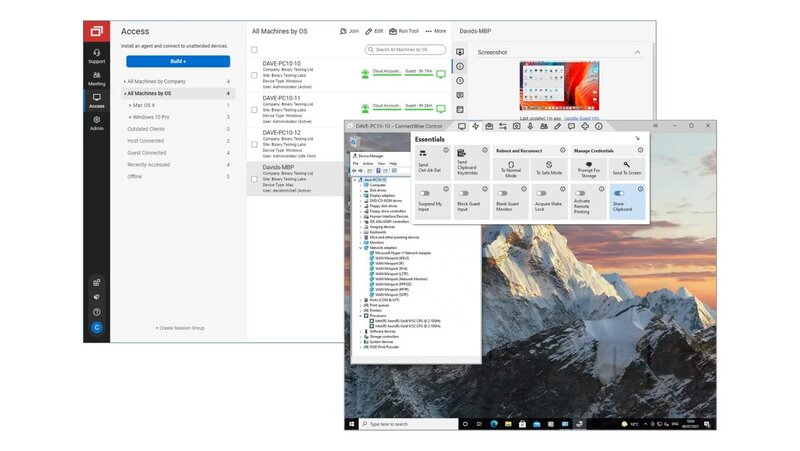Click the ConnectWise Control logo at top left
Screen dimensions: 800x451
(x=96, y=31)
